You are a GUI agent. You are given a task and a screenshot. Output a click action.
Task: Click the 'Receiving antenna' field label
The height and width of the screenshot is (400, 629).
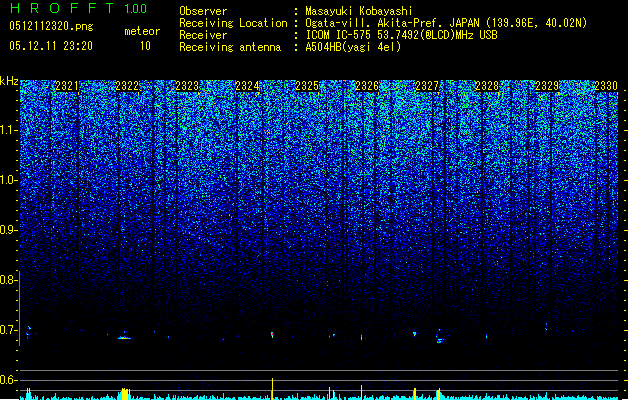pos(230,47)
